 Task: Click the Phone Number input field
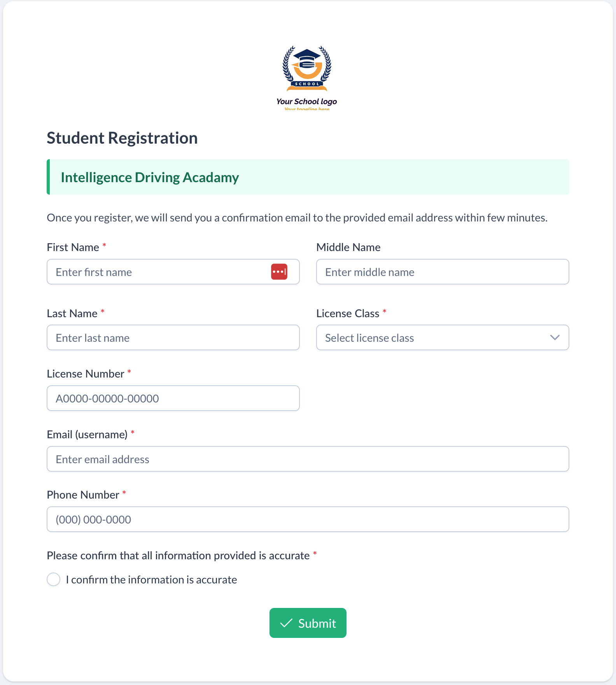[x=307, y=519]
